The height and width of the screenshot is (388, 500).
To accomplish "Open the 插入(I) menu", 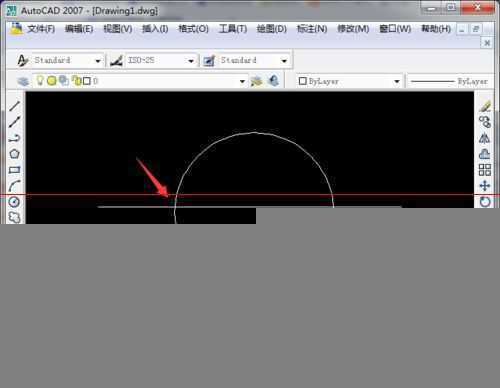I will click(x=155, y=29).
